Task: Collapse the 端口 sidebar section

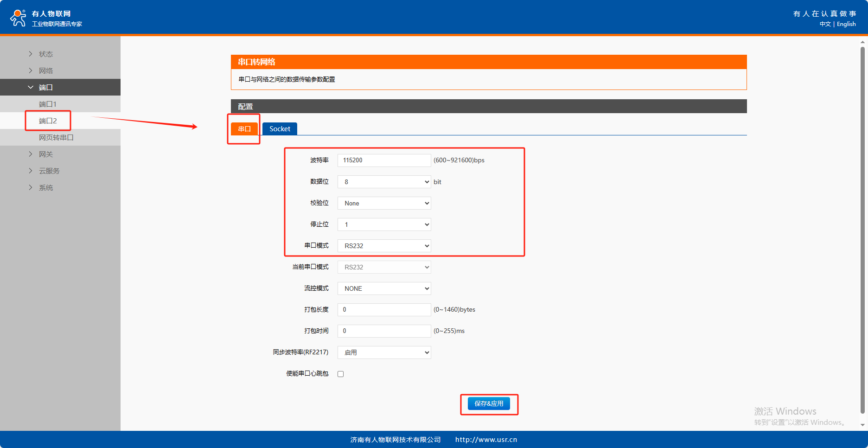Action: pyautogui.click(x=45, y=88)
